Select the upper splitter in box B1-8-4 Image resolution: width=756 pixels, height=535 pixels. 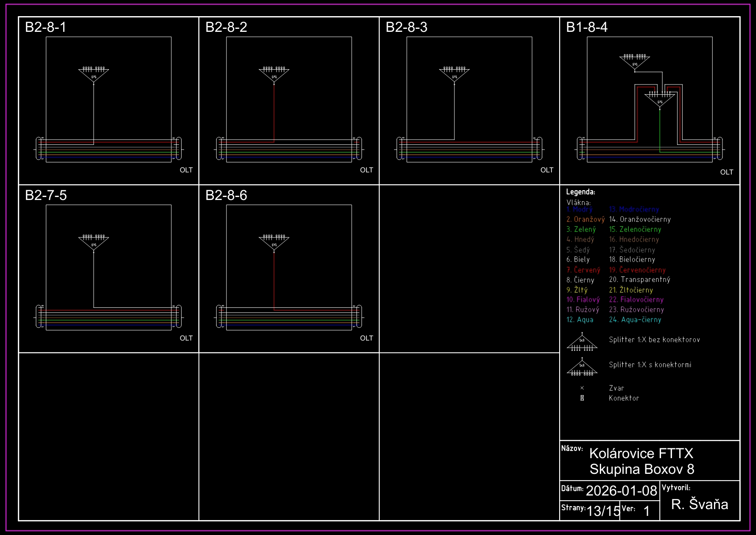[x=635, y=62]
